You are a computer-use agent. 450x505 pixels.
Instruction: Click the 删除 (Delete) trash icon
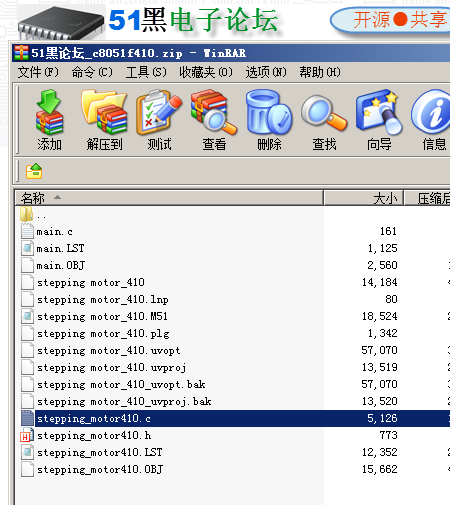point(269,120)
